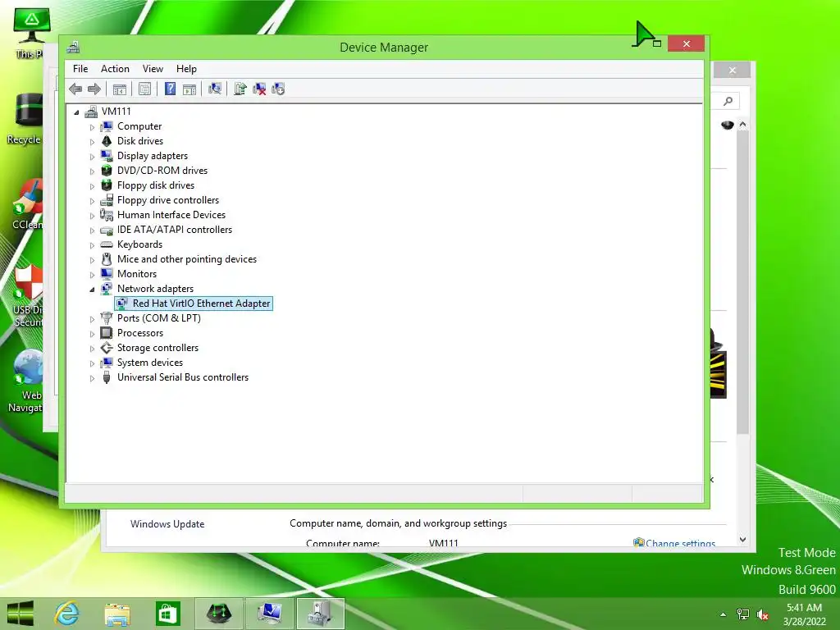Toggle the Show/Hide Action Pane toolbar icon
This screenshot has width=840, height=630.
(x=189, y=89)
